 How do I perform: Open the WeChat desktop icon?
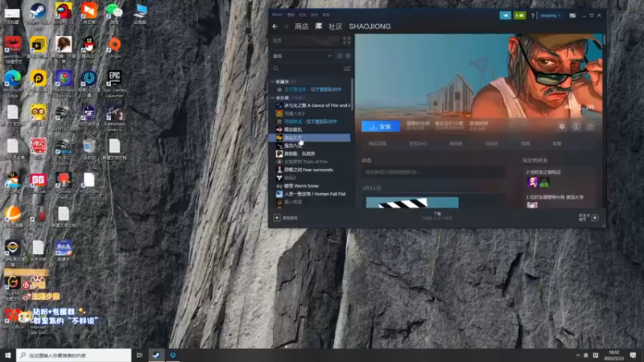(x=114, y=14)
